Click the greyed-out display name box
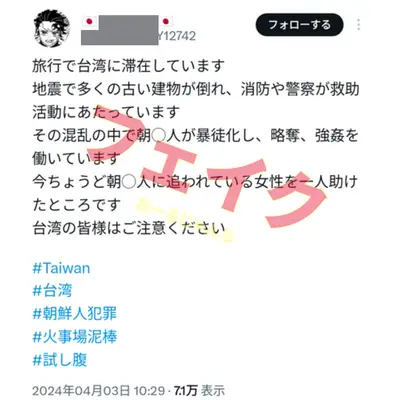This screenshot has height=400, width=400. pos(120,30)
